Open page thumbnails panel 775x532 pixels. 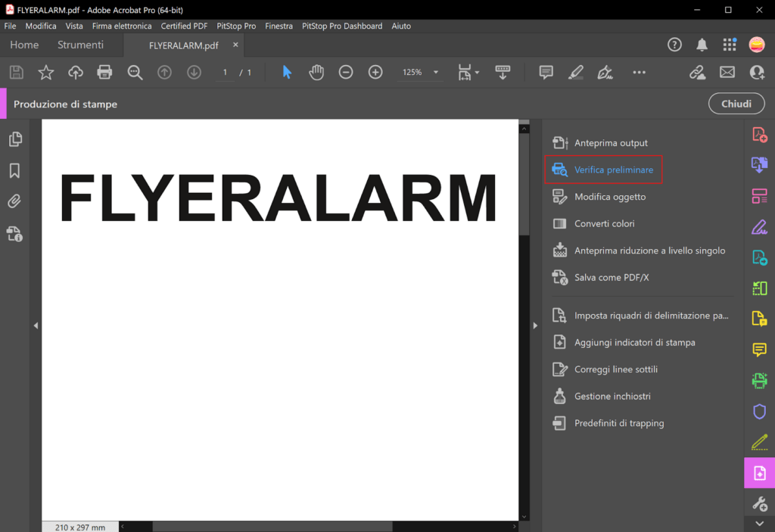[14, 139]
